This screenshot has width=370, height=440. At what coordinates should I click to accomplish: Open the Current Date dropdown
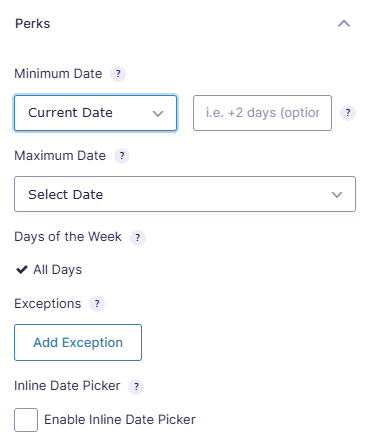pyautogui.click(x=95, y=113)
